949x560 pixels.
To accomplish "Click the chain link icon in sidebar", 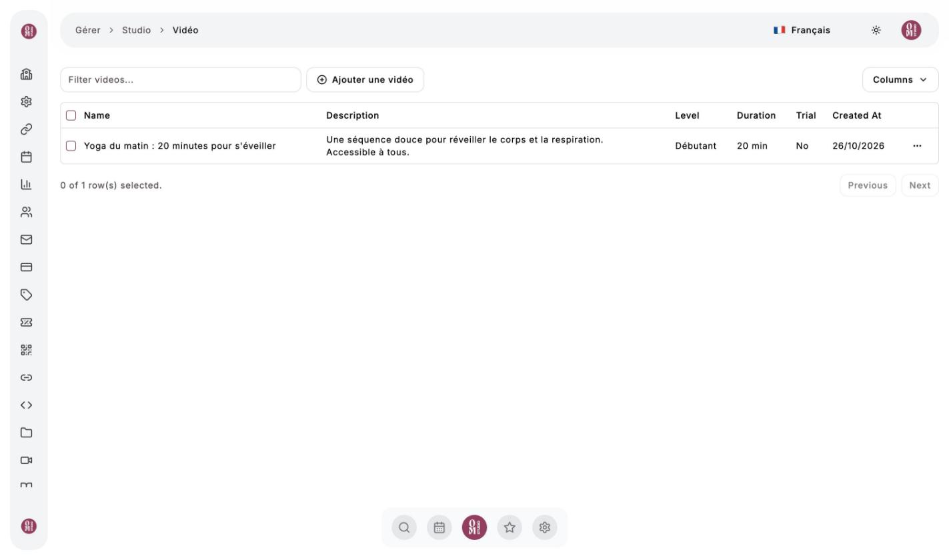I will [x=27, y=129].
